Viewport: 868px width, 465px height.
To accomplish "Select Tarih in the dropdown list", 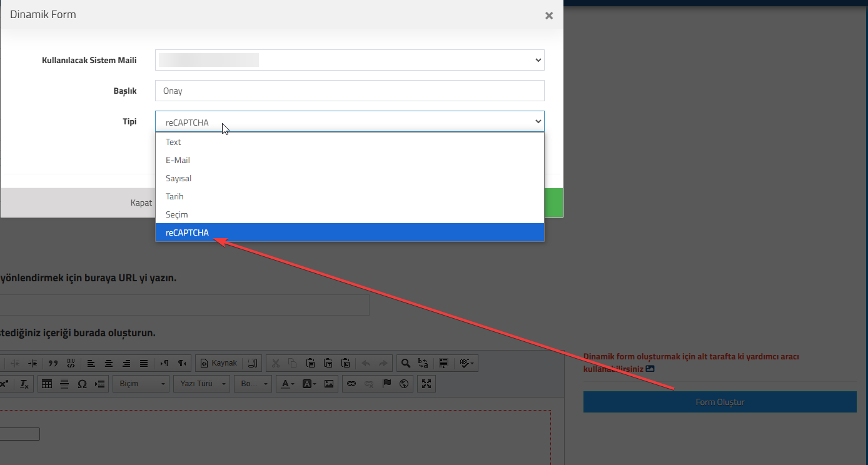I will tap(350, 196).
